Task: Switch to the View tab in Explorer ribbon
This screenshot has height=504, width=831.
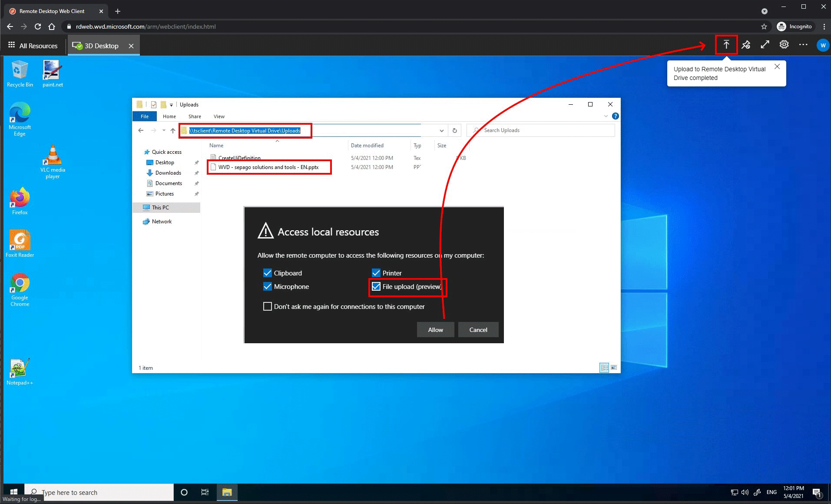Action: coord(219,116)
